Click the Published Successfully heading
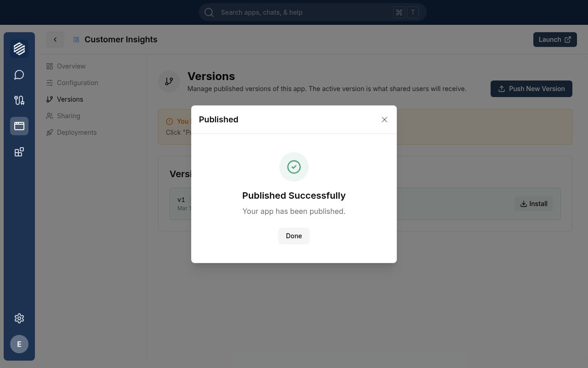This screenshot has height=368, width=588. tap(294, 195)
